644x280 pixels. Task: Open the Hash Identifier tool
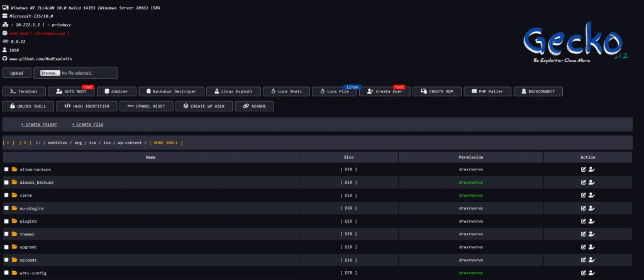click(87, 106)
